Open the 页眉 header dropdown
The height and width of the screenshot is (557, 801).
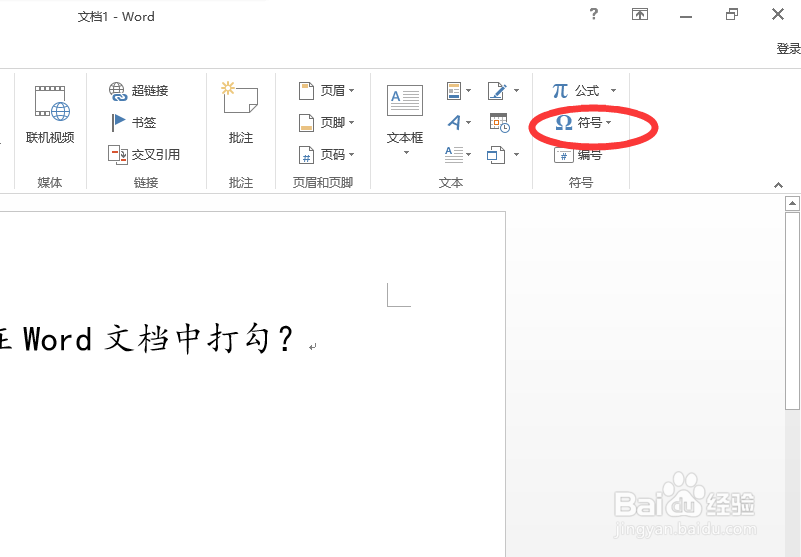click(x=327, y=91)
